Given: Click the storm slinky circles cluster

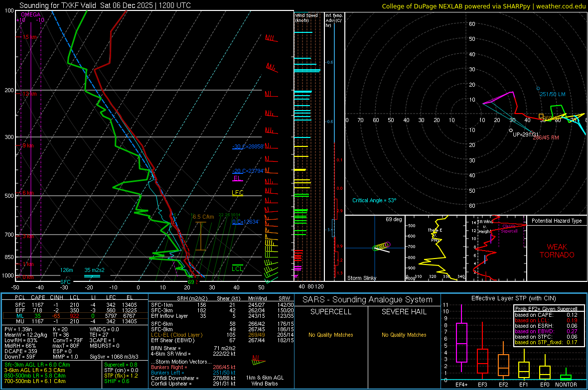Looking at the screenshot, I should pyautogui.click(x=381, y=247).
